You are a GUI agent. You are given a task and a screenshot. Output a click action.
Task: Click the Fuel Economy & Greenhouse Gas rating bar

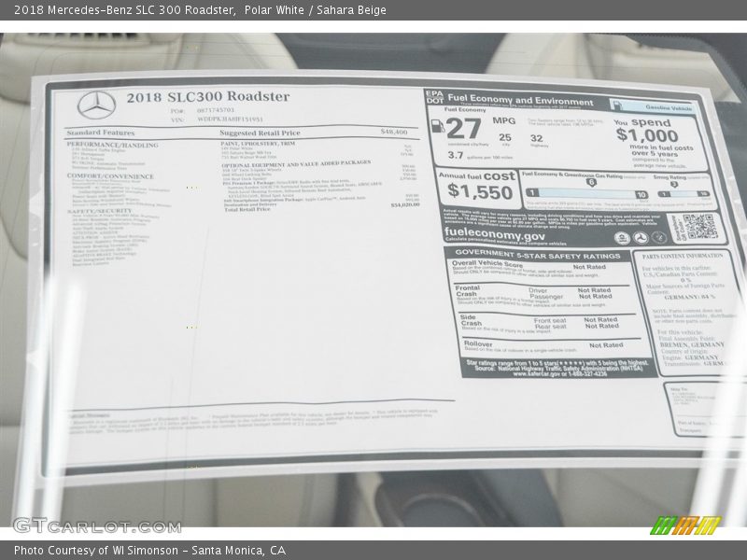585,193
